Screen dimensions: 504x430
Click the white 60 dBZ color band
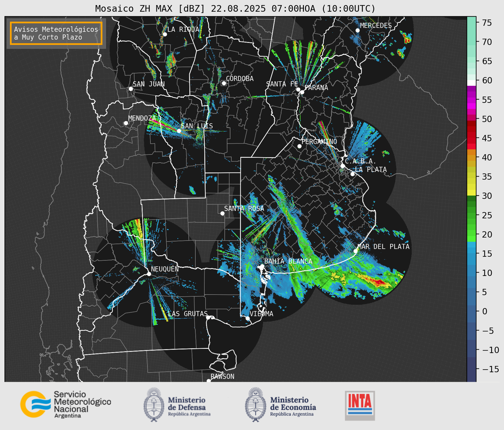pyautogui.click(x=471, y=83)
